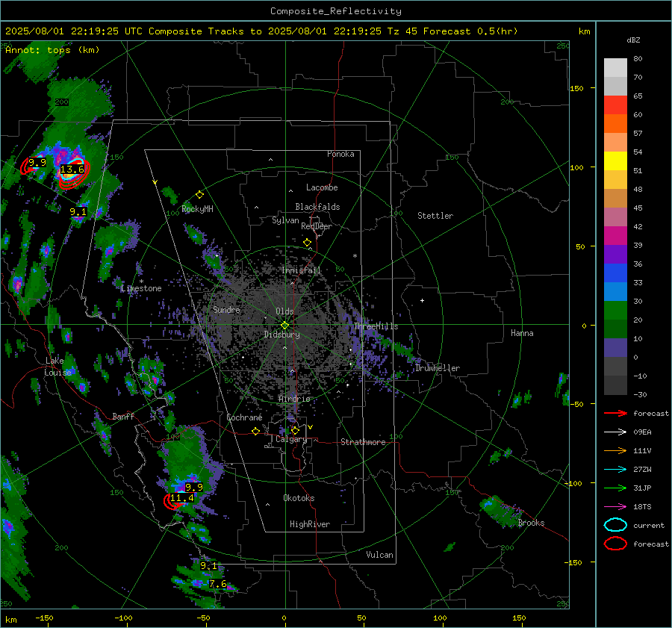Click the 'Vulcan' town label

[379, 555]
